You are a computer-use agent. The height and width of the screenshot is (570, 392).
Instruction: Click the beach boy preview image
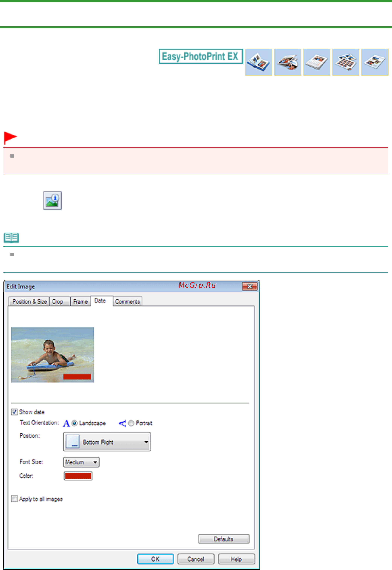pyautogui.click(x=52, y=355)
